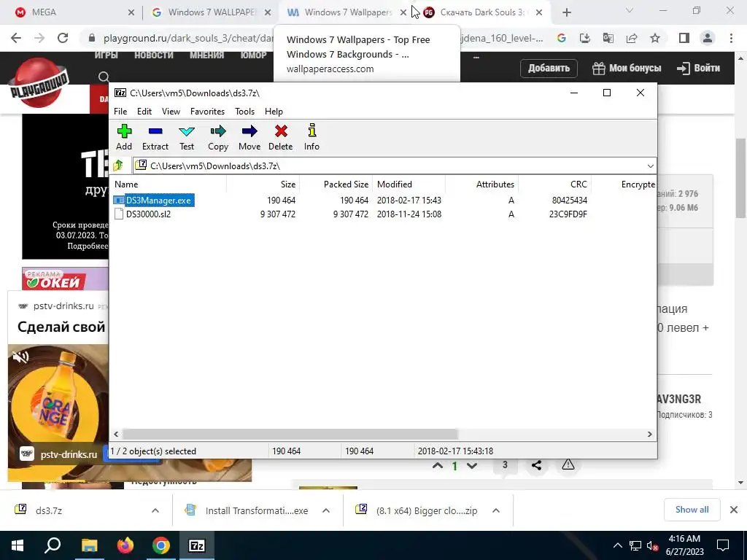
Task: Sort the file list by Size column
Action: pos(263,184)
